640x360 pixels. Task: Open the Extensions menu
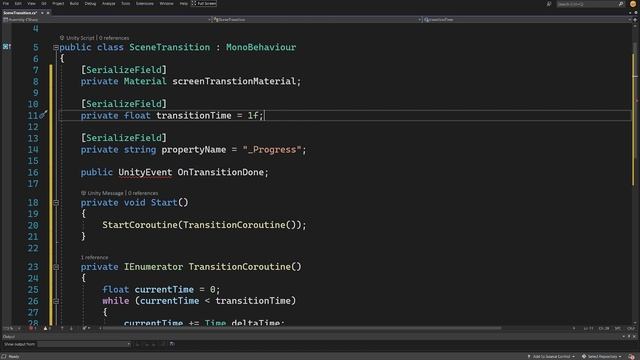click(144, 3)
